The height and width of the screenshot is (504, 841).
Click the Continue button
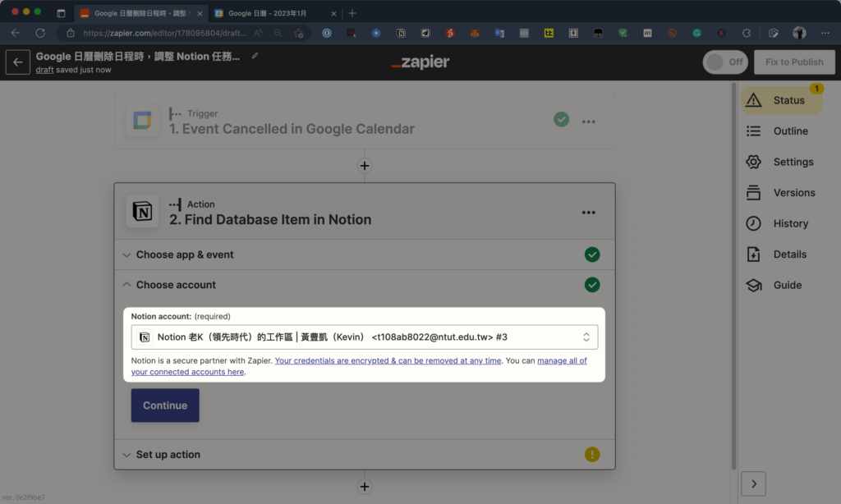tap(165, 405)
